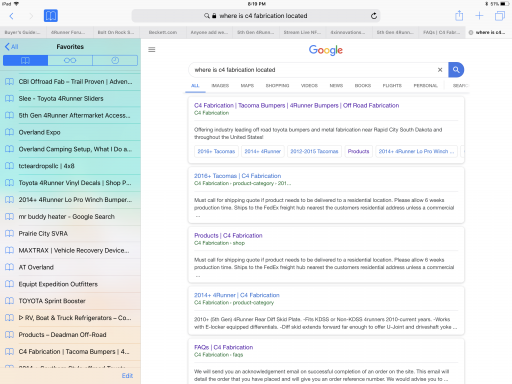Select the BOOKS results filter
The width and height of the screenshot is (512, 384).
pyautogui.click(x=363, y=86)
